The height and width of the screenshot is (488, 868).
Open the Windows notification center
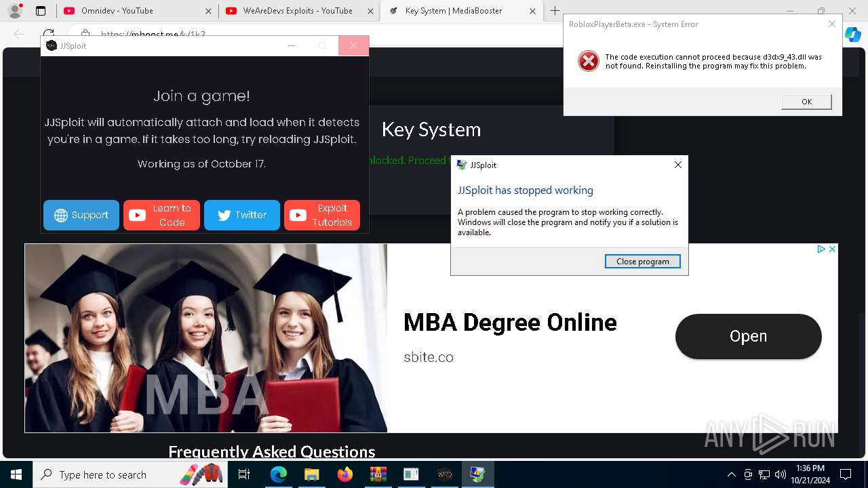click(x=846, y=474)
